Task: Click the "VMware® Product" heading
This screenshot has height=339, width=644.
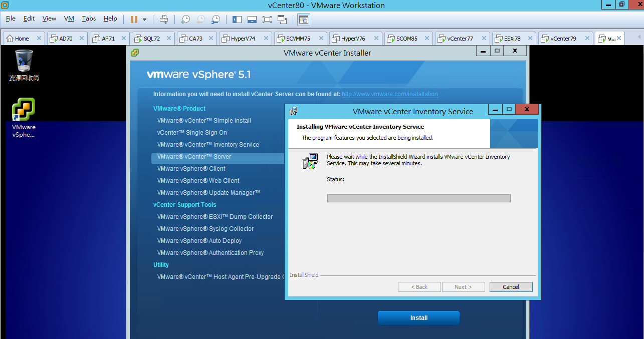Action: point(179,109)
